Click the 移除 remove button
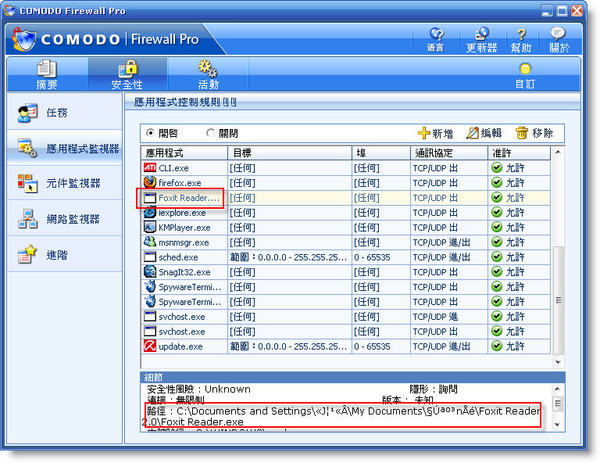 534,133
